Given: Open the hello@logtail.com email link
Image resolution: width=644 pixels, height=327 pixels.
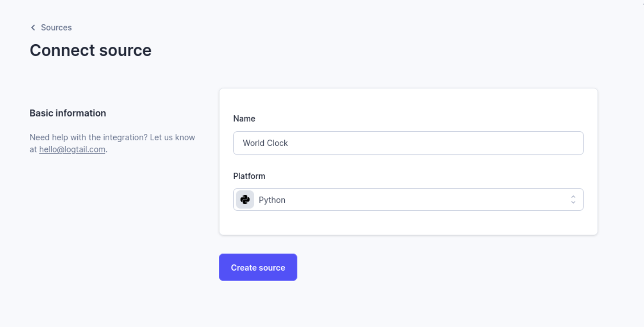Looking at the screenshot, I should coord(72,149).
